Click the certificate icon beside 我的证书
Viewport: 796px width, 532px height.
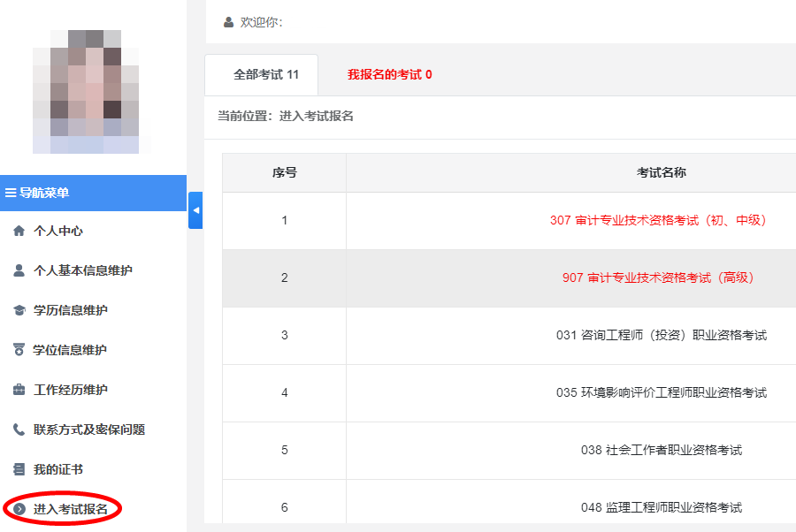[x=19, y=469]
